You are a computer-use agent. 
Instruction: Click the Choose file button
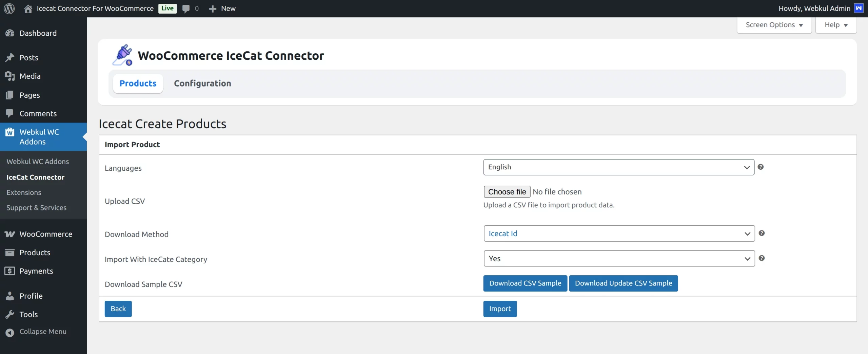point(507,192)
